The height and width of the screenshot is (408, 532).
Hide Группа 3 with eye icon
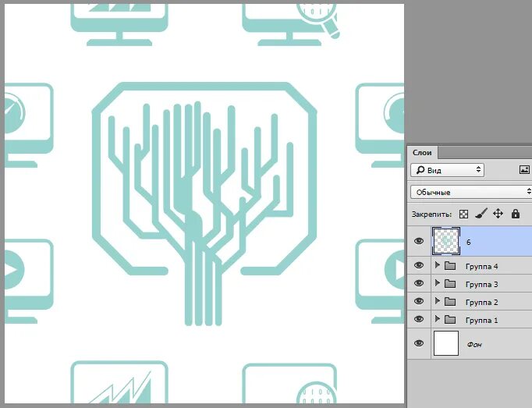[x=419, y=283]
